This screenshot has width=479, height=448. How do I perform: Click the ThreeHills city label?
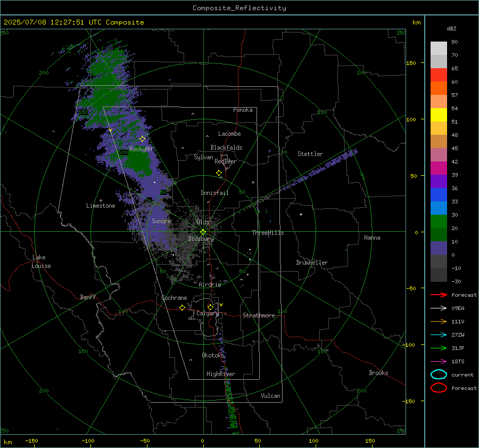click(x=268, y=233)
